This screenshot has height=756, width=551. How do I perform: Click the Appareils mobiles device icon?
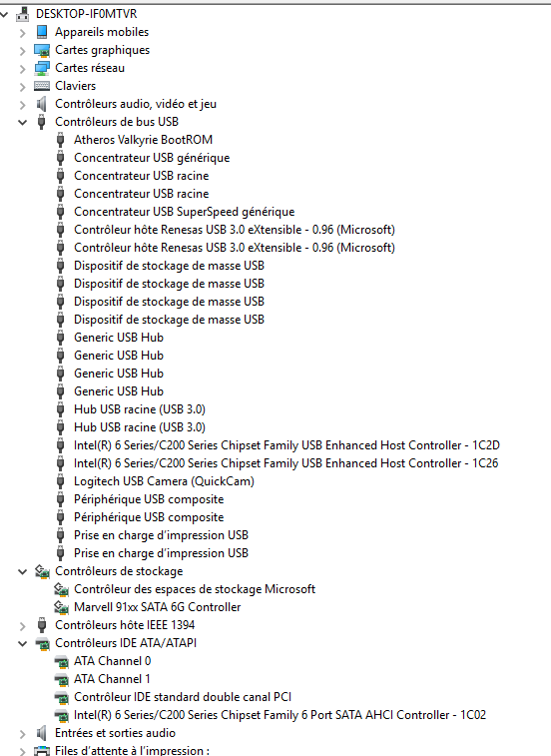[42, 32]
